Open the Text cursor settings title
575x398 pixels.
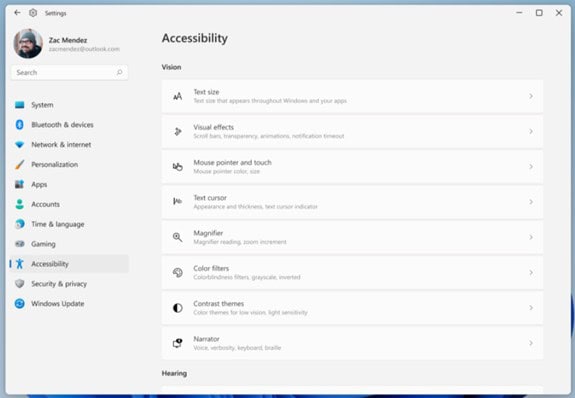tap(210, 198)
